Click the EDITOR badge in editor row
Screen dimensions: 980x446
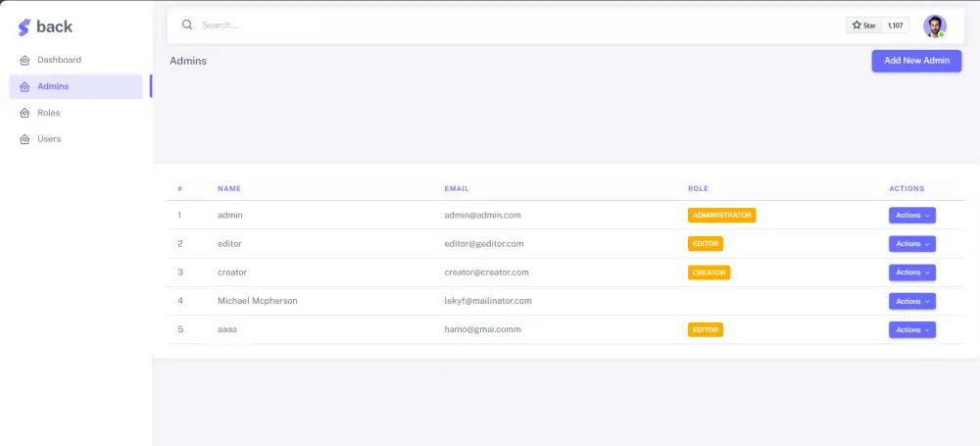(x=706, y=244)
